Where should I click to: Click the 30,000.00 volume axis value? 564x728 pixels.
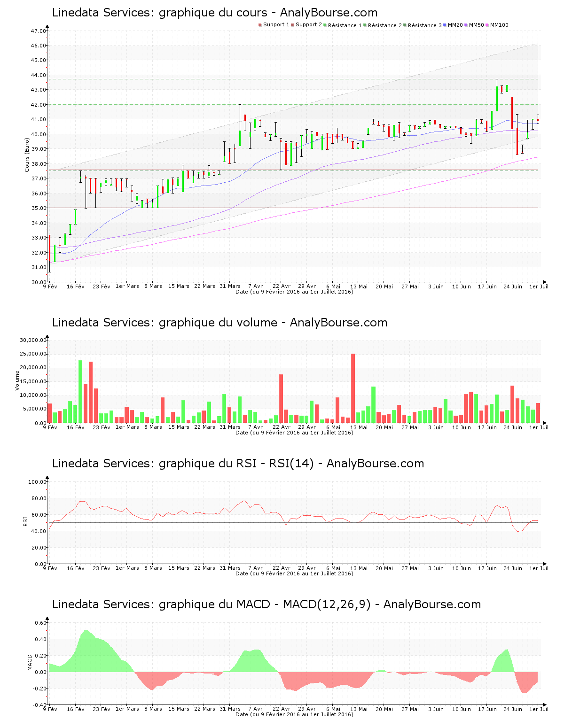33,340
